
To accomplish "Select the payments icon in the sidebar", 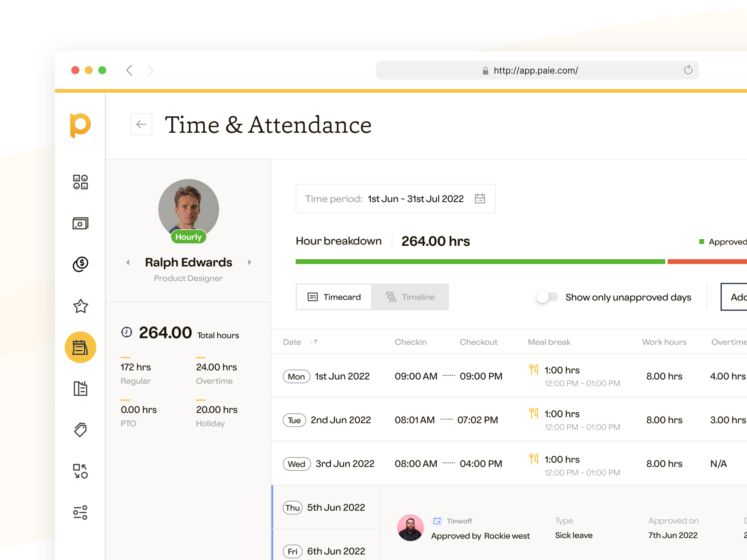I will (x=80, y=223).
